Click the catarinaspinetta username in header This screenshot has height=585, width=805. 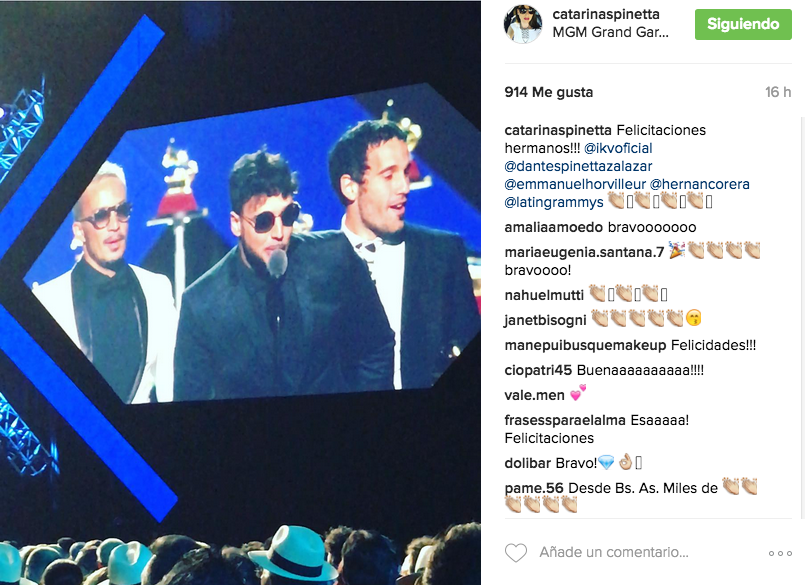coord(606,14)
